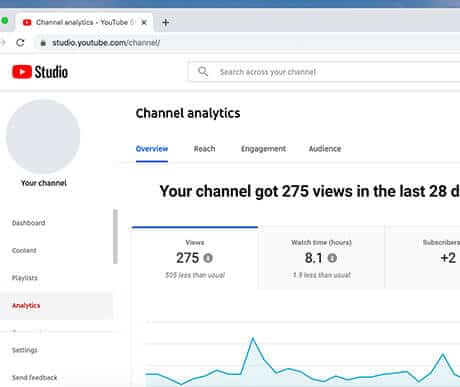Screen dimensions: 460x387
Task: Close the Channel analytics browser tab
Action: pyautogui.click(x=144, y=23)
